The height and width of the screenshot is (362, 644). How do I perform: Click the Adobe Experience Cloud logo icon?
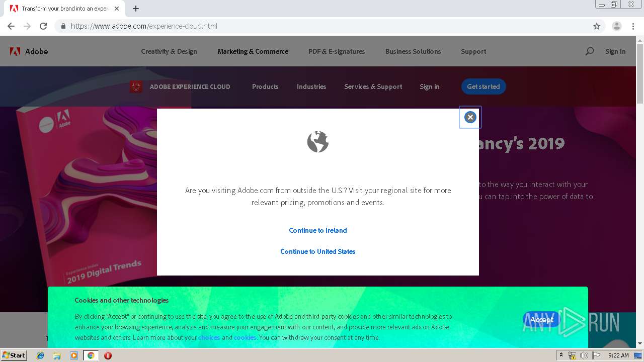coord(136,86)
